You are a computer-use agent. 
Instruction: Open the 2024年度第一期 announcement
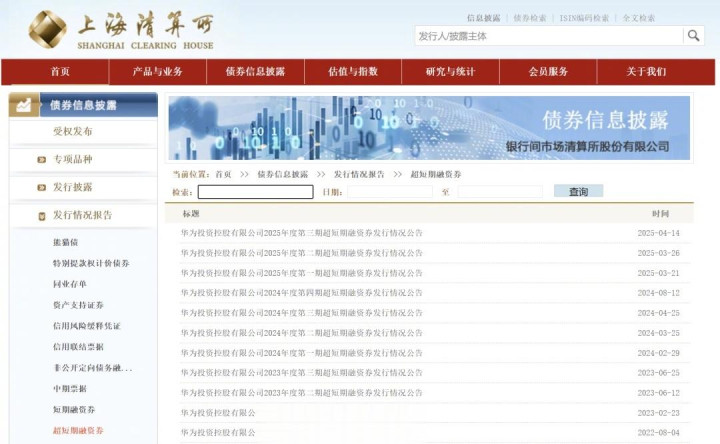tap(302, 353)
